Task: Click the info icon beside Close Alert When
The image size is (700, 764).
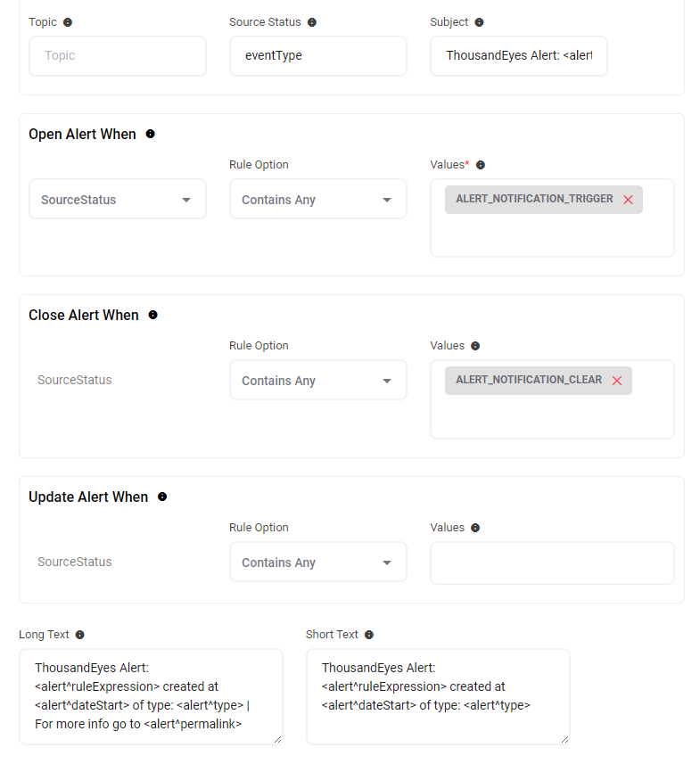Action: tap(152, 315)
